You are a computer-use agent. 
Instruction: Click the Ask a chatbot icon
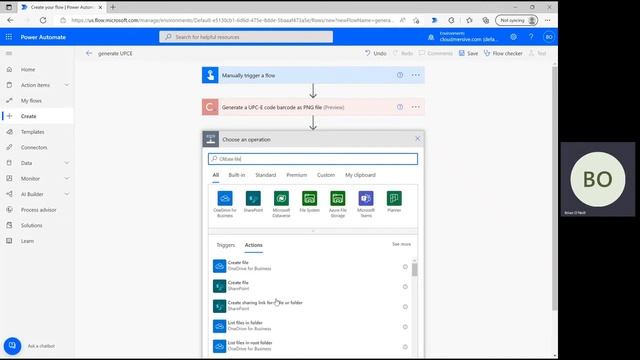[x=12, y=346]
